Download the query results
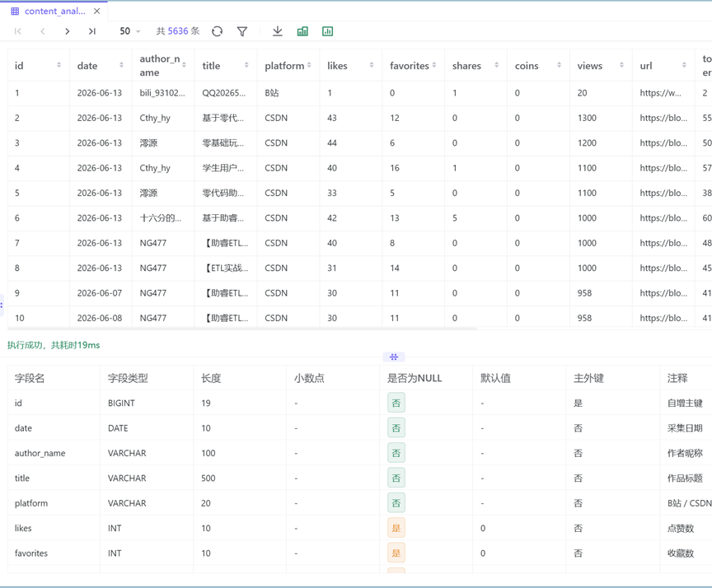712x588 pixels. click(278, 31)
